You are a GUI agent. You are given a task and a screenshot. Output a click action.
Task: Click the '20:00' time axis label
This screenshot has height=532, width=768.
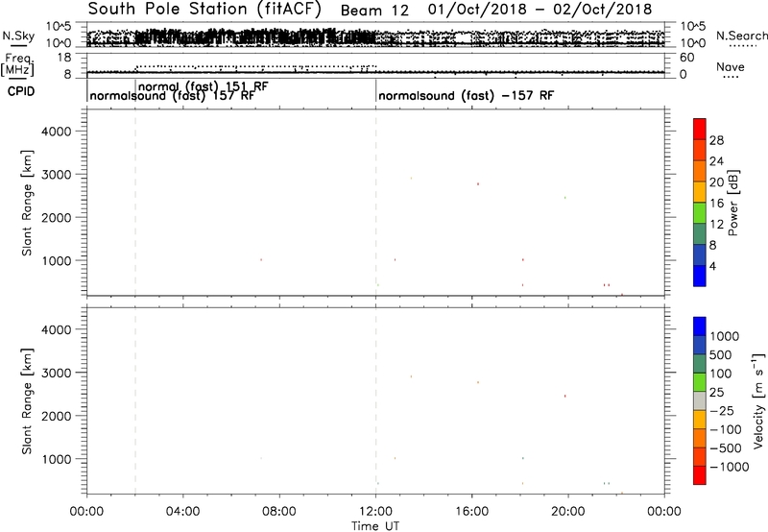(x=568, y=512)
